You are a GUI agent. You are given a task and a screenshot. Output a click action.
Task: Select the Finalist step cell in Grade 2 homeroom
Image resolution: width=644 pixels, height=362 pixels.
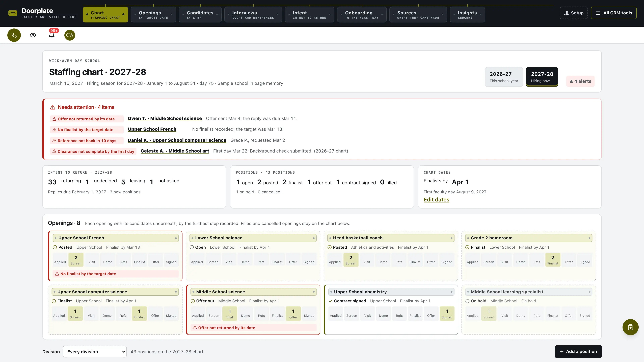tap(552, 260)
